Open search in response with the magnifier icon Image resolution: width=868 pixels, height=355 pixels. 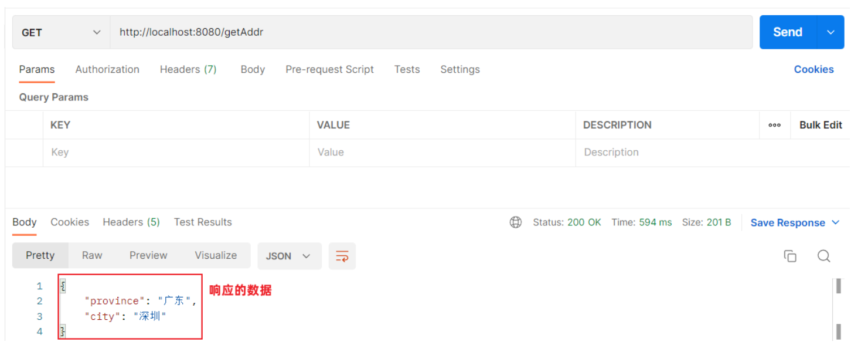(823, 256)
